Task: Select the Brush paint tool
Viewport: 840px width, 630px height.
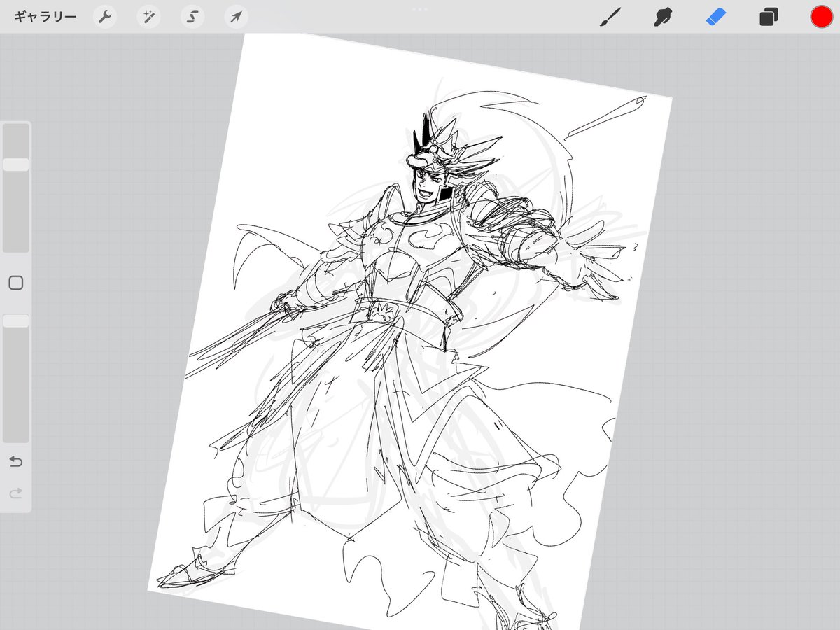Action: pos(610,17)
